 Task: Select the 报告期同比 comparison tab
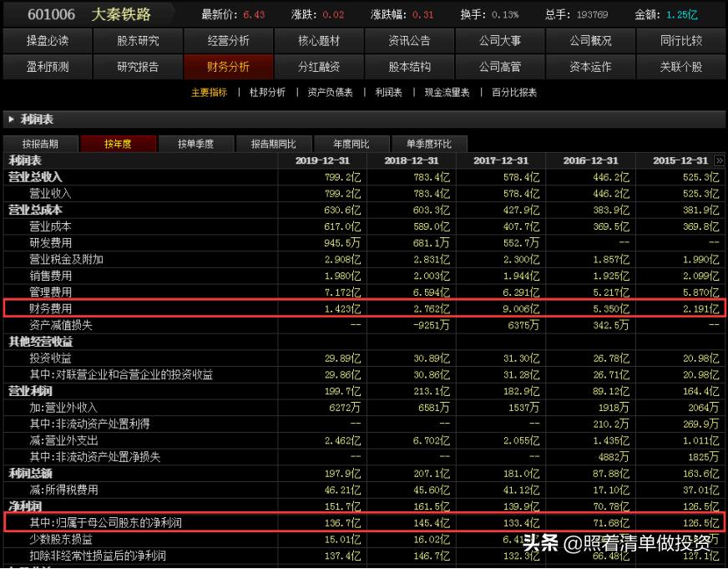273,143
